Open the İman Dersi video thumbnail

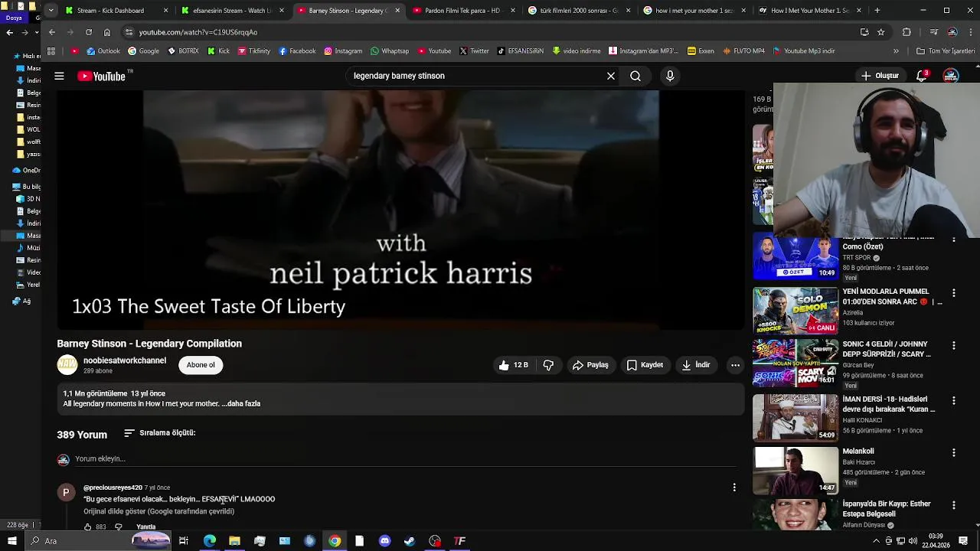coord(795,418)
